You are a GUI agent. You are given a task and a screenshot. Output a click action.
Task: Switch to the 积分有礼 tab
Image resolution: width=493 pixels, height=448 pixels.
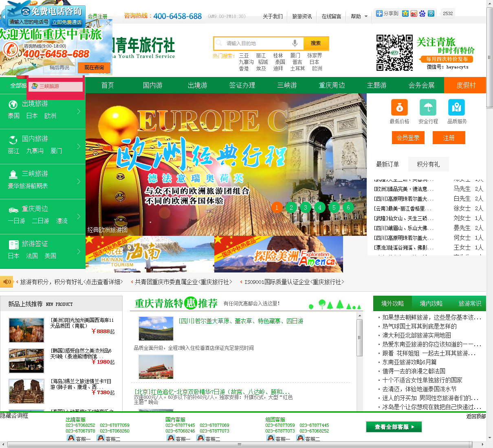tap(428, 164)
